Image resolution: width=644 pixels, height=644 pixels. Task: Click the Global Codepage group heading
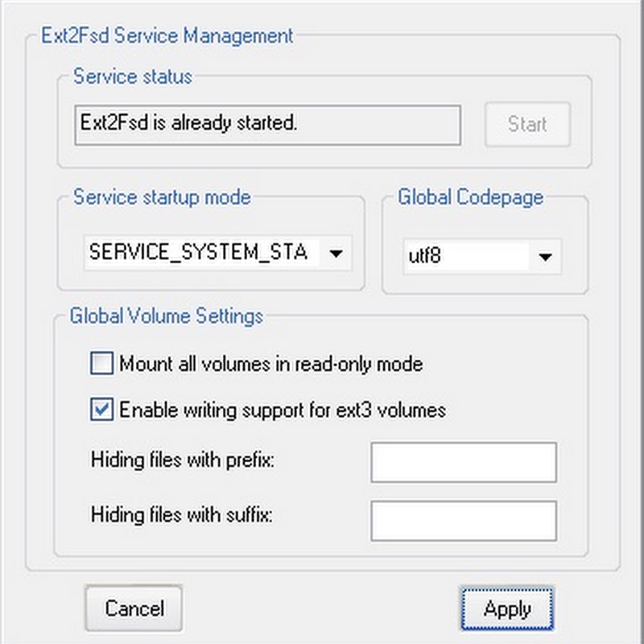471,197
